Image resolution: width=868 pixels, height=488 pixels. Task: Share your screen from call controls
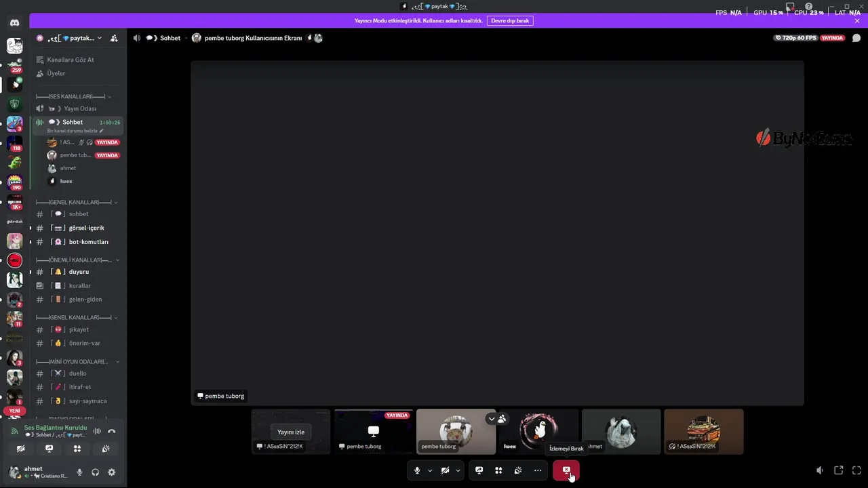479,470
